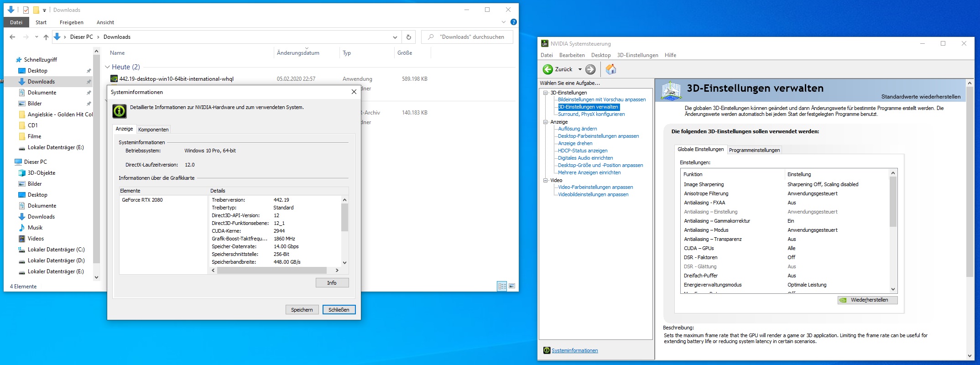Click the Musik note icon in navigation pane
The image size is (980, 365).
21,228
